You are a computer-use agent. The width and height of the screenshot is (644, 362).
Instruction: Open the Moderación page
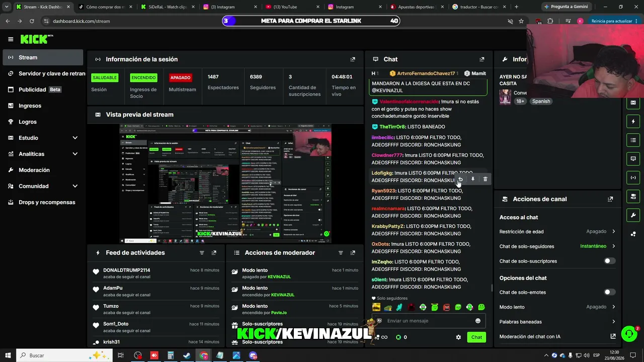coord(43,170)
